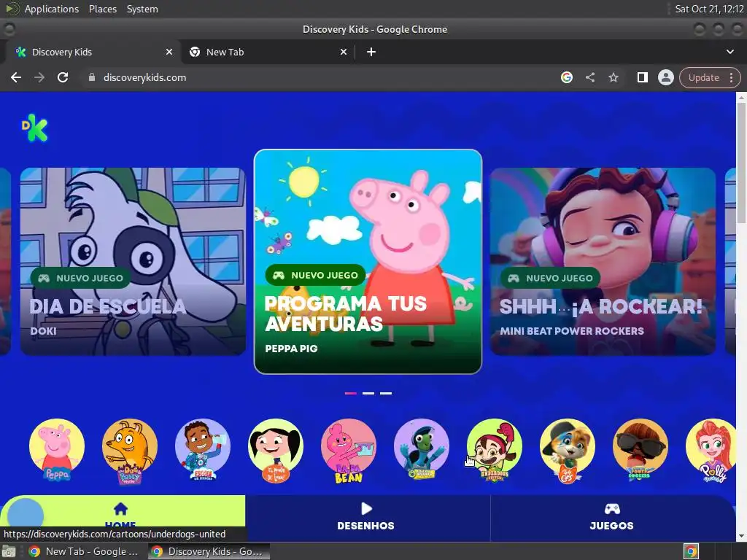Image resolution: width=747 pixels, height=560 pixels.
Task: Open the System menu
Action: (x=142, y=9)
